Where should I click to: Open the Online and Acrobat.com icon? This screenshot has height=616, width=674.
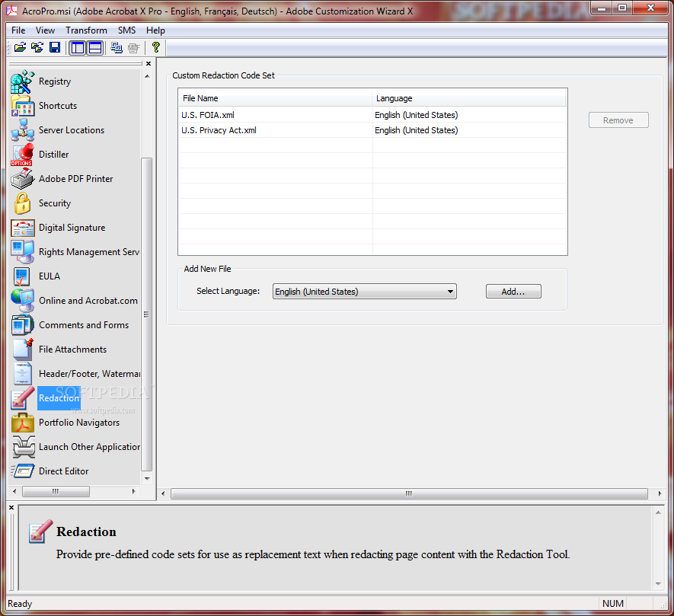tap(22, 301)
